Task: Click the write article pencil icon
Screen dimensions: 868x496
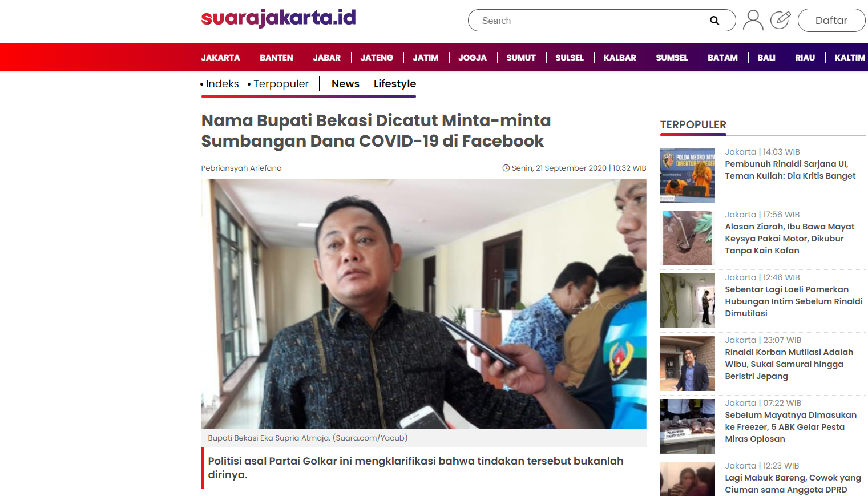Action: [x=780, y=20]
